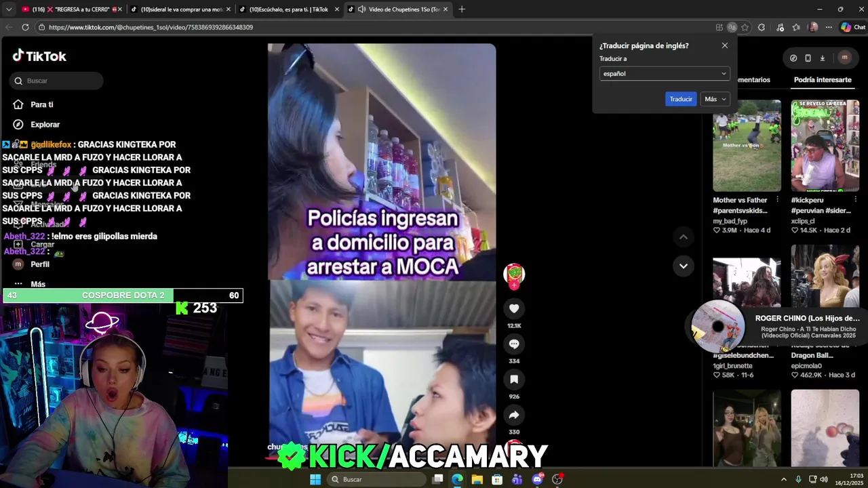This screenshot has width=868, height=488.
Task: Open the Windows Start menu
Action: 315,479
